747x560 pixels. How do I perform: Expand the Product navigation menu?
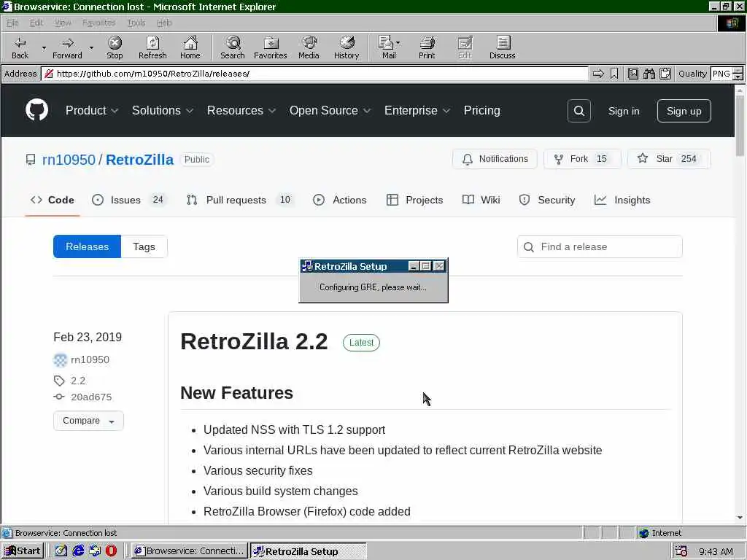92,111
